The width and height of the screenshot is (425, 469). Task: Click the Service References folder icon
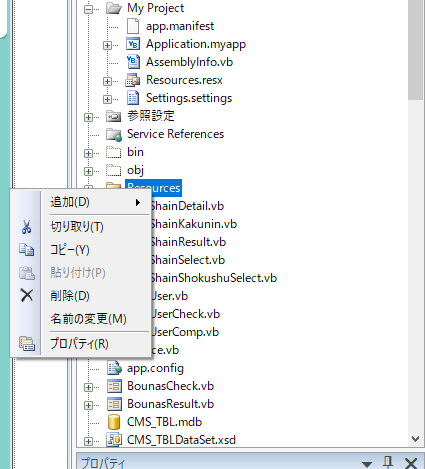pos(114,134)
